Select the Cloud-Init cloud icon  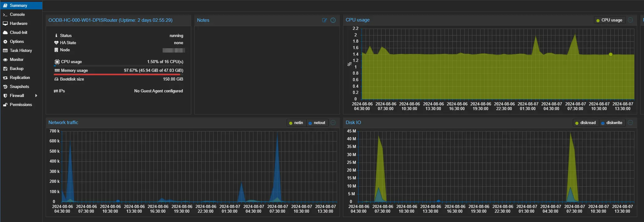[x=5, y=33]
